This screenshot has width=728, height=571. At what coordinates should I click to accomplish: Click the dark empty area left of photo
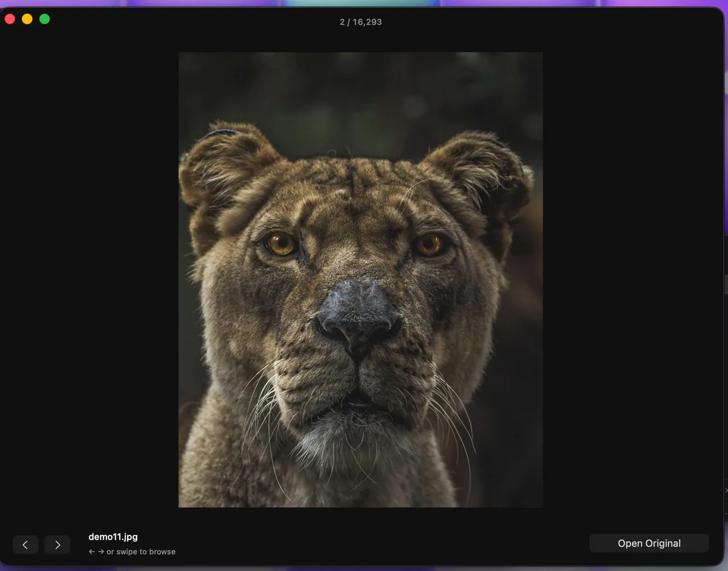coord(90,280)
